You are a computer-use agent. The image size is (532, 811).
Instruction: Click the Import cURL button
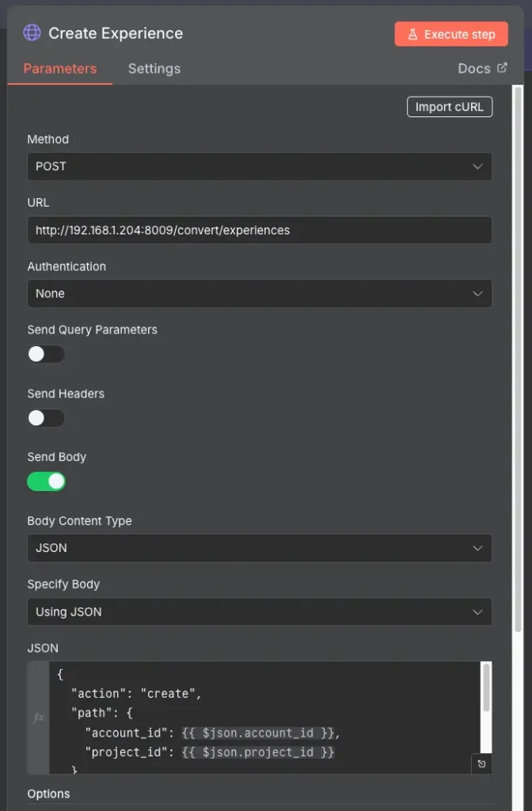coord(450,107)
